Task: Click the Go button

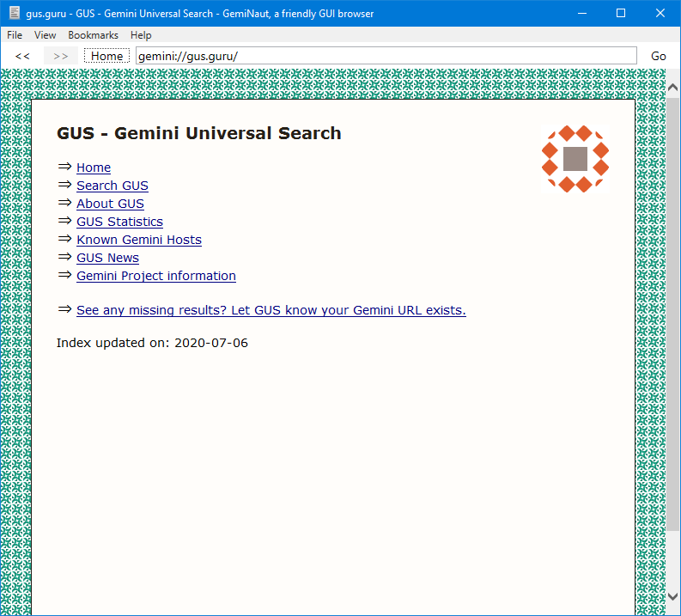Action: pyautogui.click(x=658, y=56)
